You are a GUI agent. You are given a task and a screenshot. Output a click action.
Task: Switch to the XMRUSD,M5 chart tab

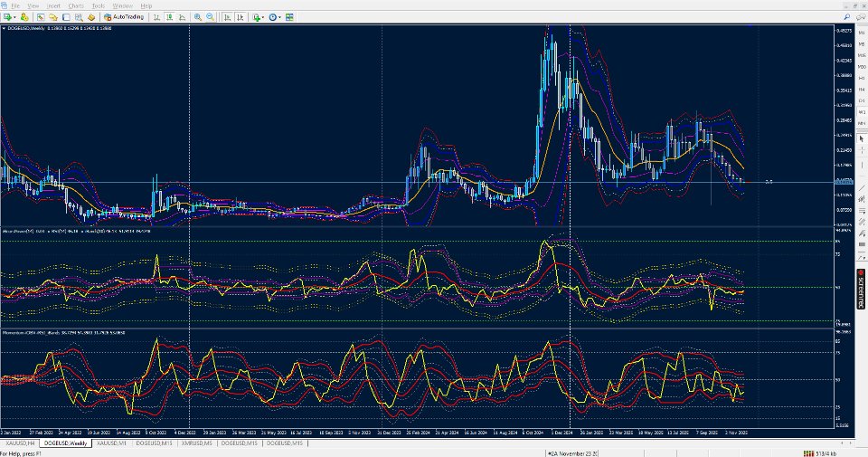tap(196, 443)
